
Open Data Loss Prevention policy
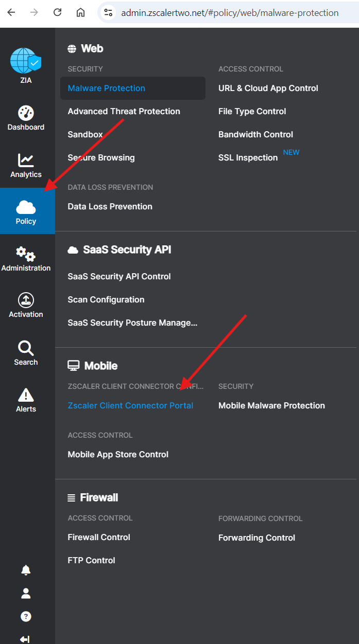pos(110,206)
